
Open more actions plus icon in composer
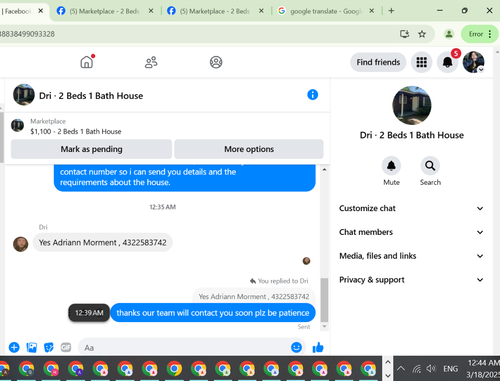click(x=14, y=347)
